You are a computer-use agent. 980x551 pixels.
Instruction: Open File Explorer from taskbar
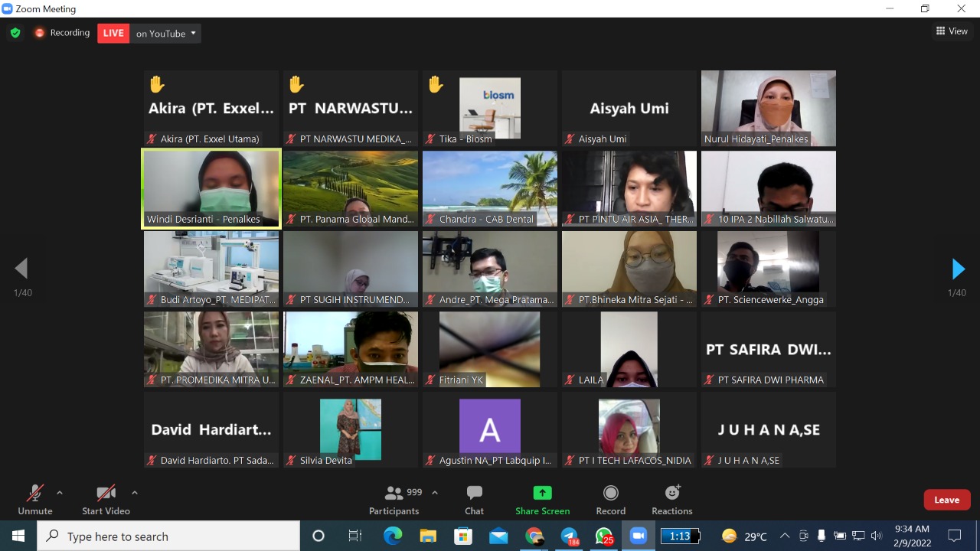(x=427, y=536)
